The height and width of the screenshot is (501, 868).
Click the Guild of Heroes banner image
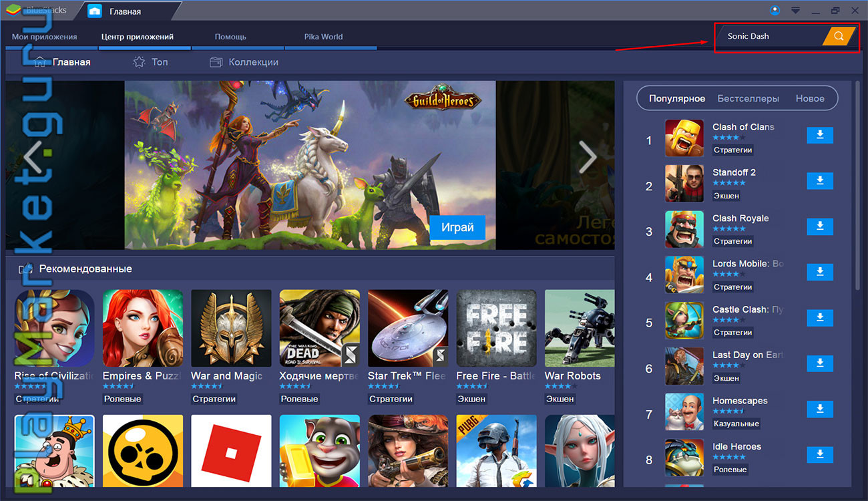pos(310,165)
